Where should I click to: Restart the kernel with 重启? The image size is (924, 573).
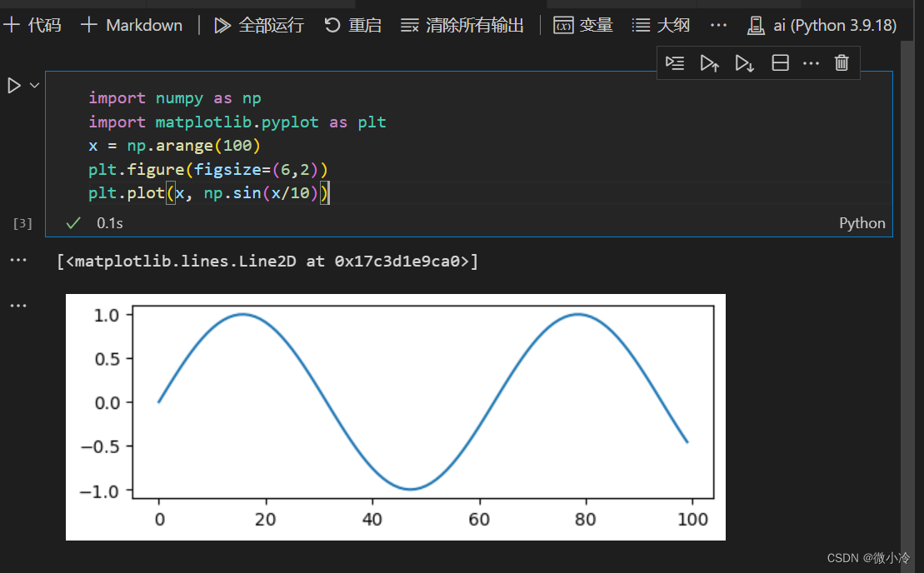pos(352,25)
